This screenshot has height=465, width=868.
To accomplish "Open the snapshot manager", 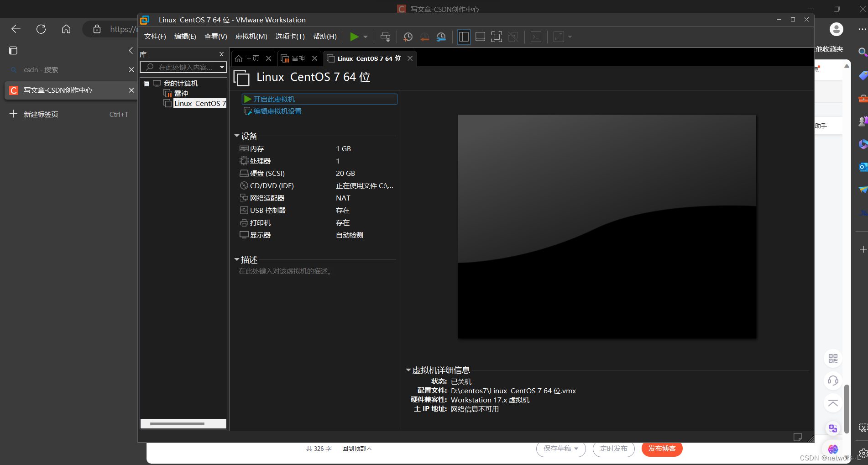I will (x=441, y=37).
